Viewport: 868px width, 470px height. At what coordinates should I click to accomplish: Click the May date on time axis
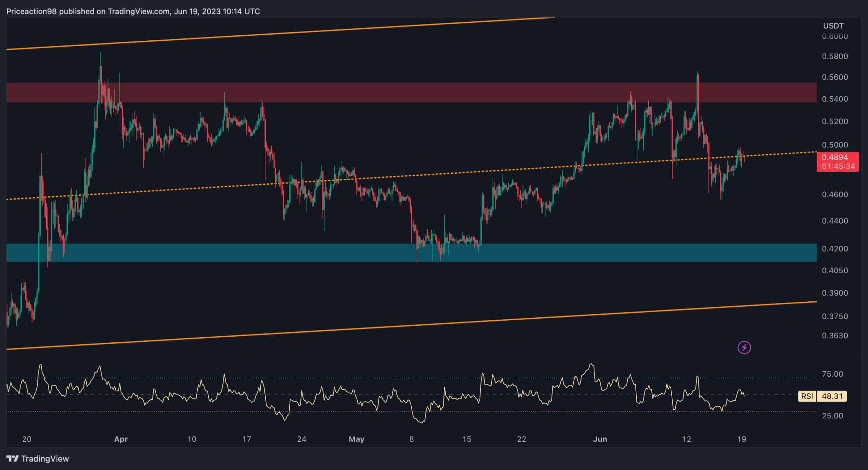coord(356,439)
